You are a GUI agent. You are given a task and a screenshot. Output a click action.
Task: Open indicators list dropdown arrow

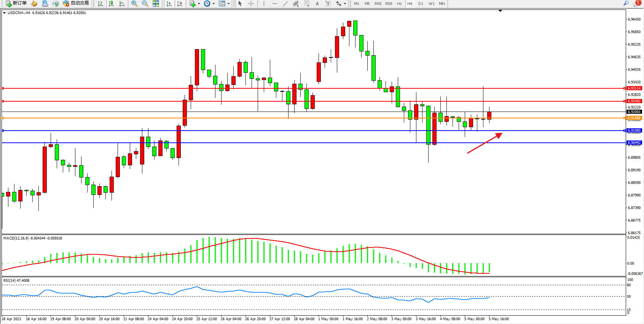[199, 4]
